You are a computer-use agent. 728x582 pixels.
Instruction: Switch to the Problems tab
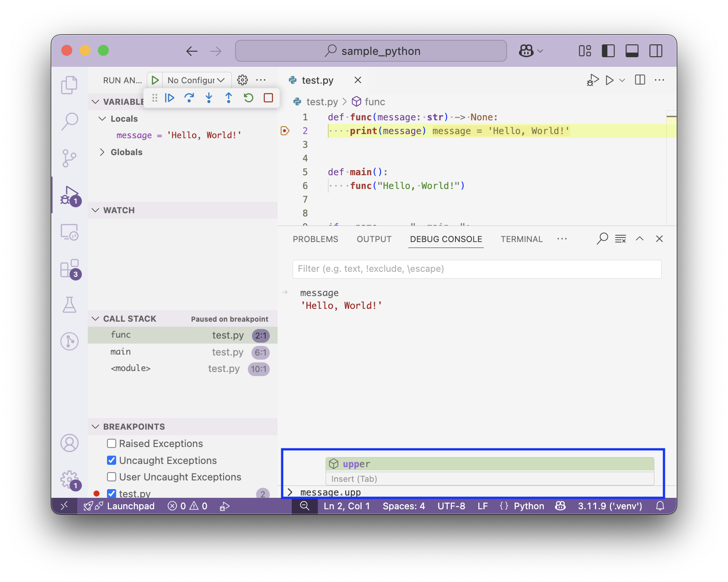pyautogui.click(x=316, y=239)
